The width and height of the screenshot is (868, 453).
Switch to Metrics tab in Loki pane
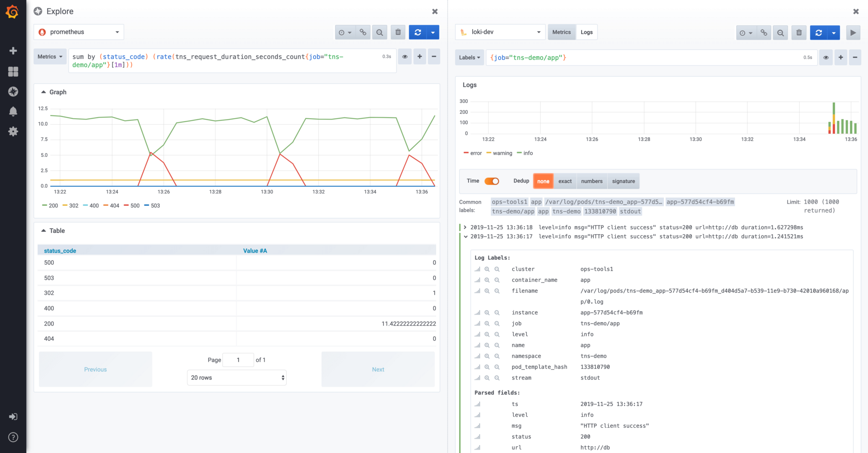coord(561,32)
